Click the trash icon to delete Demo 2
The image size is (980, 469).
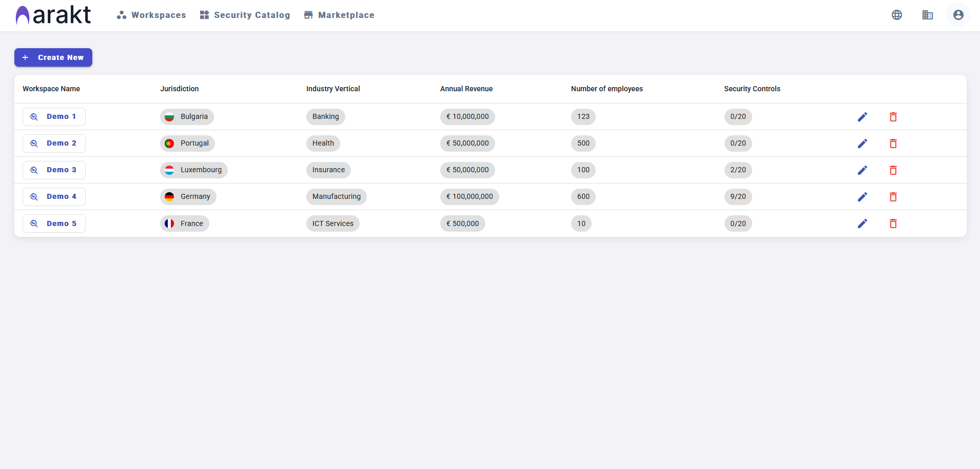(893, 144)
